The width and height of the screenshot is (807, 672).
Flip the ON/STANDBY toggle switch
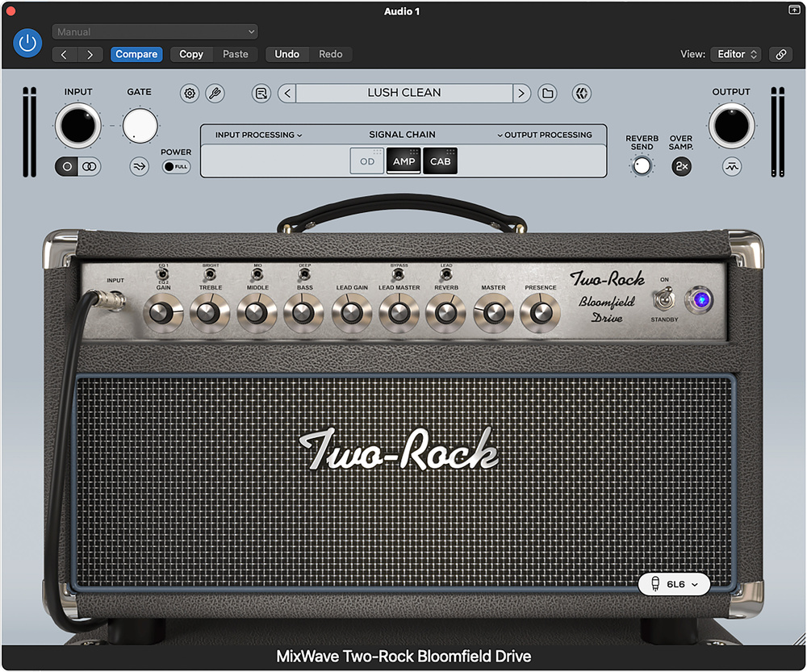(664, 299)
